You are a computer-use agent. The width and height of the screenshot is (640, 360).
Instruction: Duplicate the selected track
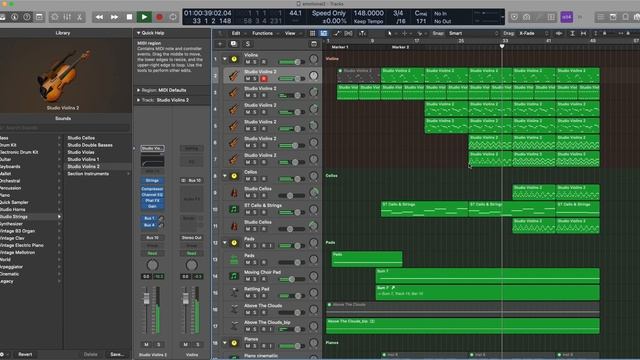coord(233,44)
